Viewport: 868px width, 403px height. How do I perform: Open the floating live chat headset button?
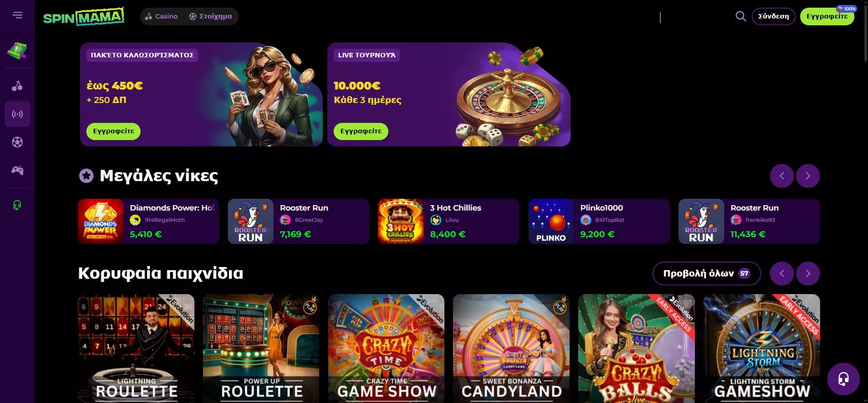pos(843,379)
